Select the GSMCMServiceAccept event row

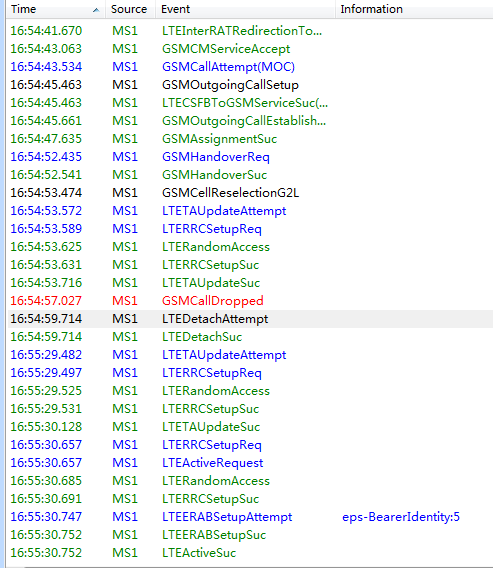coord(250,49)
